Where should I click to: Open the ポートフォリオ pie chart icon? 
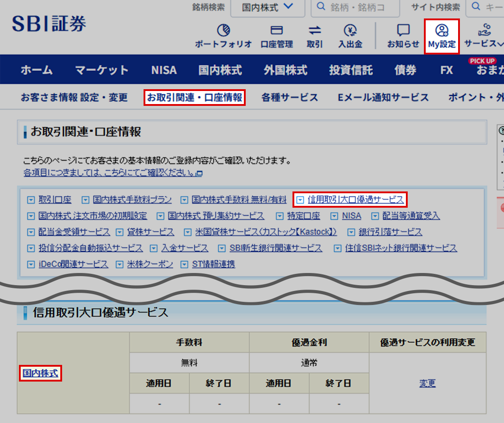point(223,31)
